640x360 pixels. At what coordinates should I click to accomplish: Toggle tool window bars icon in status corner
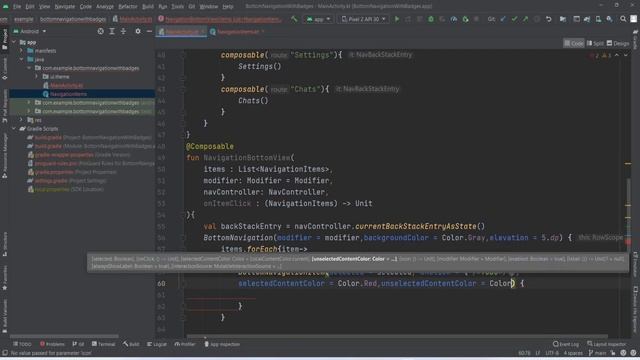click(4, 353)
